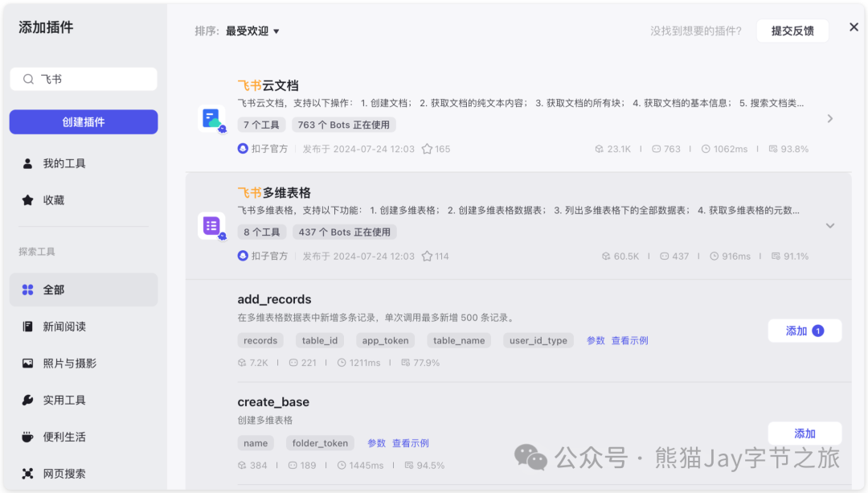Open 参数 link for add_records
868x493 pixels.
point(596,341)
